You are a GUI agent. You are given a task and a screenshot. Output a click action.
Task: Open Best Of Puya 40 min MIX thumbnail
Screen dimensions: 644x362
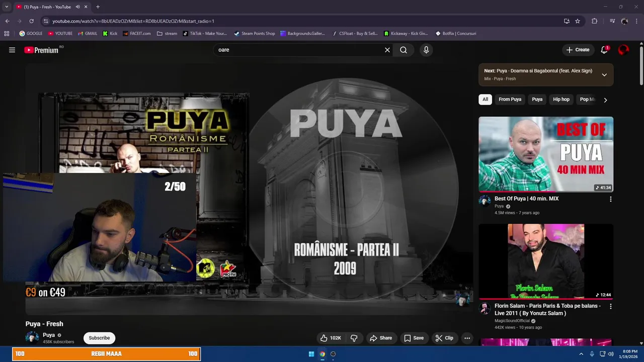[x=546, y=154]
